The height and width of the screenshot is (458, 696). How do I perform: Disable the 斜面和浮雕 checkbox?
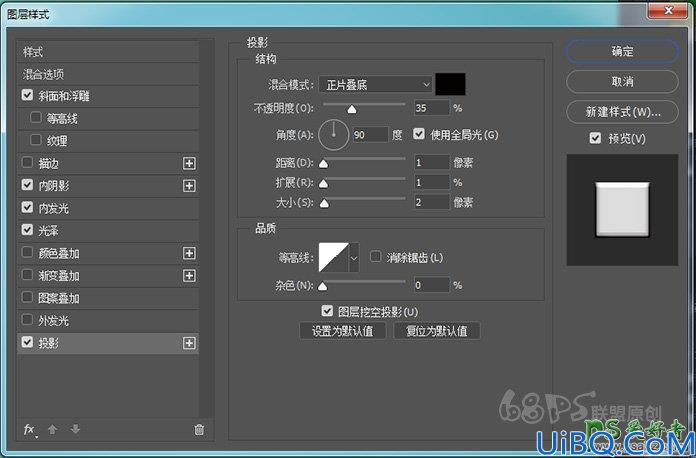[28, 95]
